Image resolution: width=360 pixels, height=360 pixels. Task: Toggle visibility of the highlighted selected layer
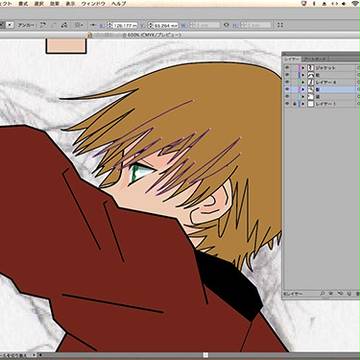287,89
